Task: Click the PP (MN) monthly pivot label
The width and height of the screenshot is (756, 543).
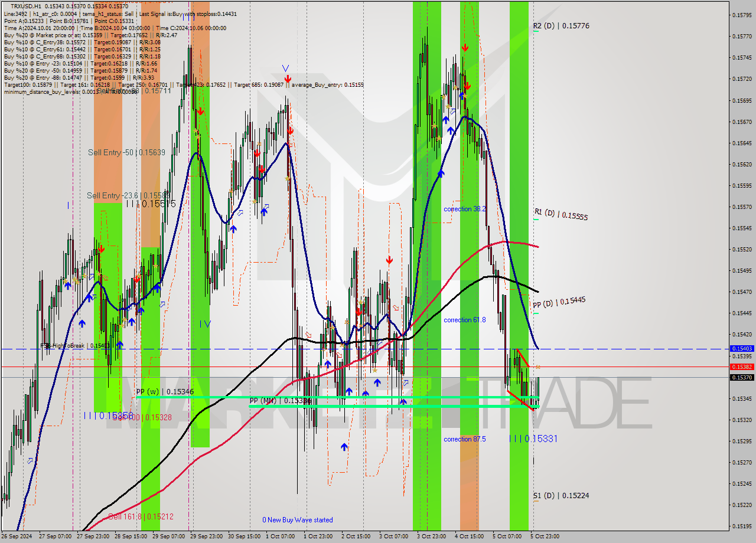Action: 281,401
